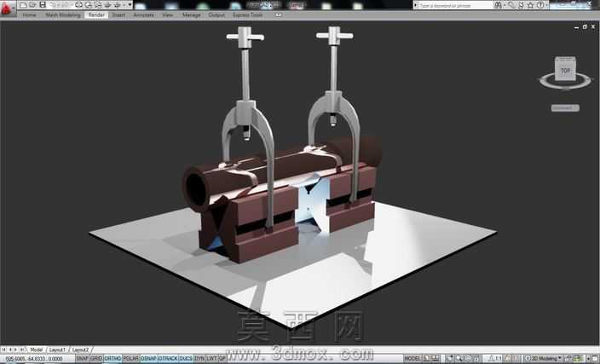This screenshot has width=600, height=364.
Task: Toggle OTRACK object snap tracking
Action: point(168,359)
